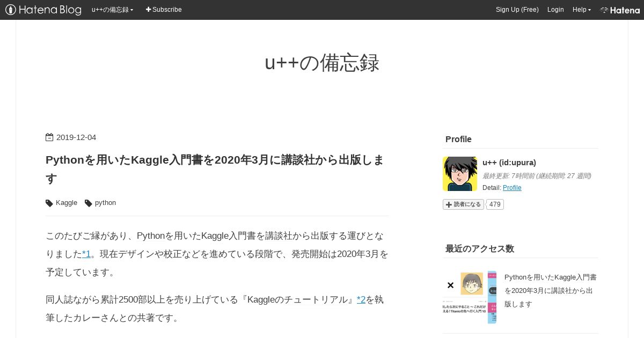
Task: Follow footnote link *1
Action: 86,254
